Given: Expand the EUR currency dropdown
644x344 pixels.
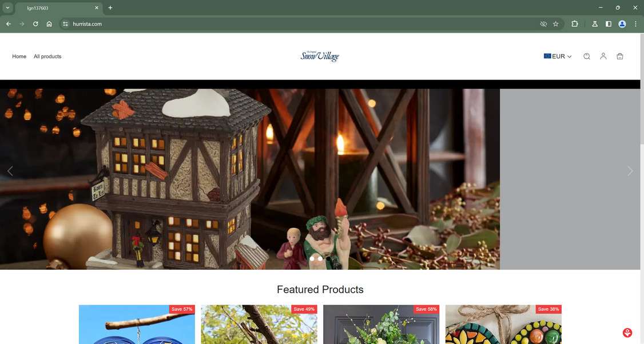Looking at the screenshot, I should [557, 56].
